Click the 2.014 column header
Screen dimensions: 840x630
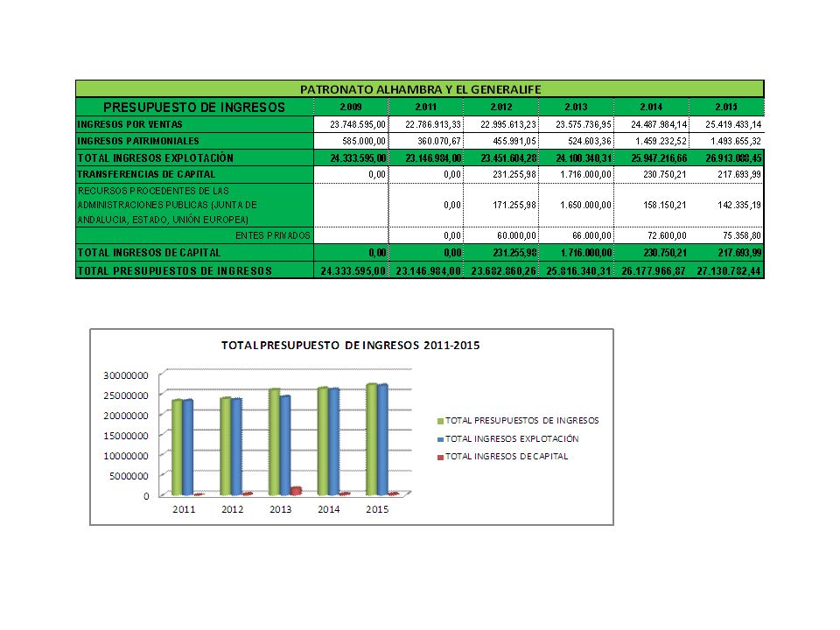(651, 107)
